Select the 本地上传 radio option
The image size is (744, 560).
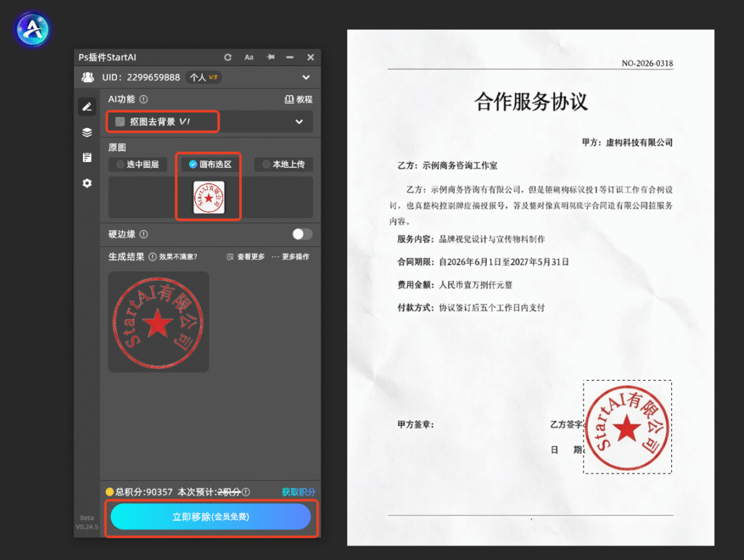coord(283,165)
